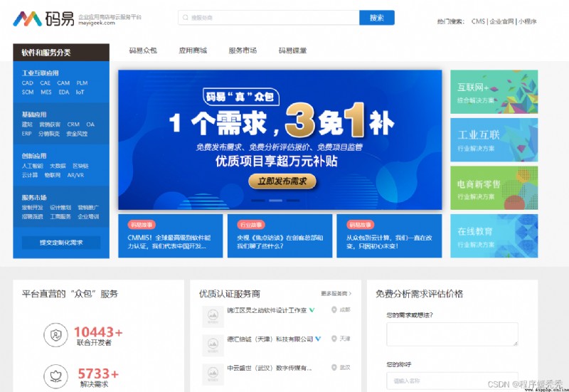Screen dimensions: 569x392
Task: Click the 安全风控 sidebar link
Action: click(77, 134)
